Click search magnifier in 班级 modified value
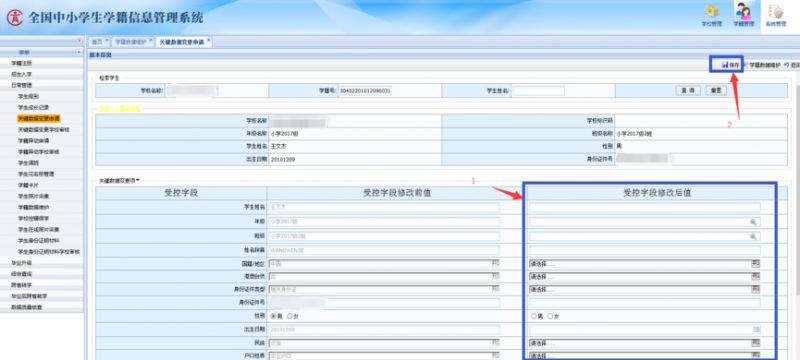800x360 pixels. click(x=753, y=237)
